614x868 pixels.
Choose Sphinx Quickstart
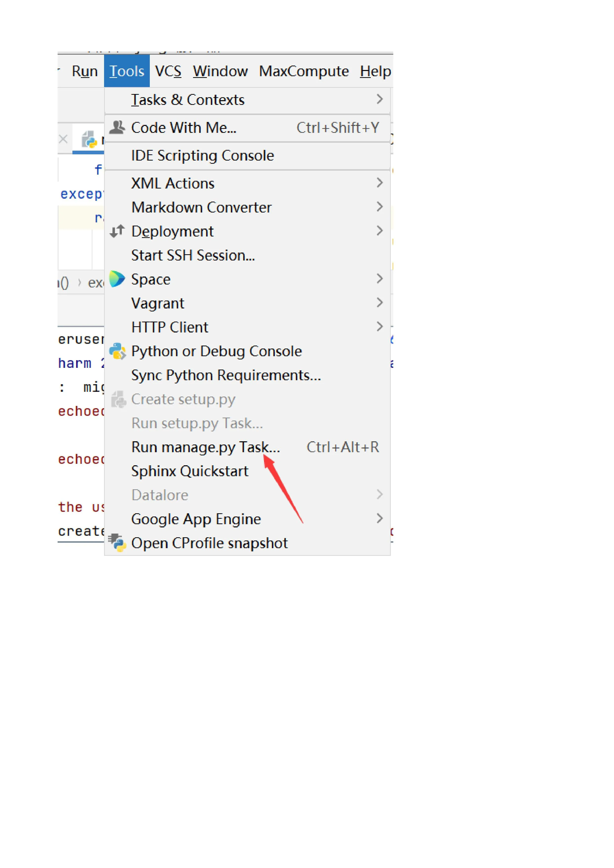pos(190,471)
